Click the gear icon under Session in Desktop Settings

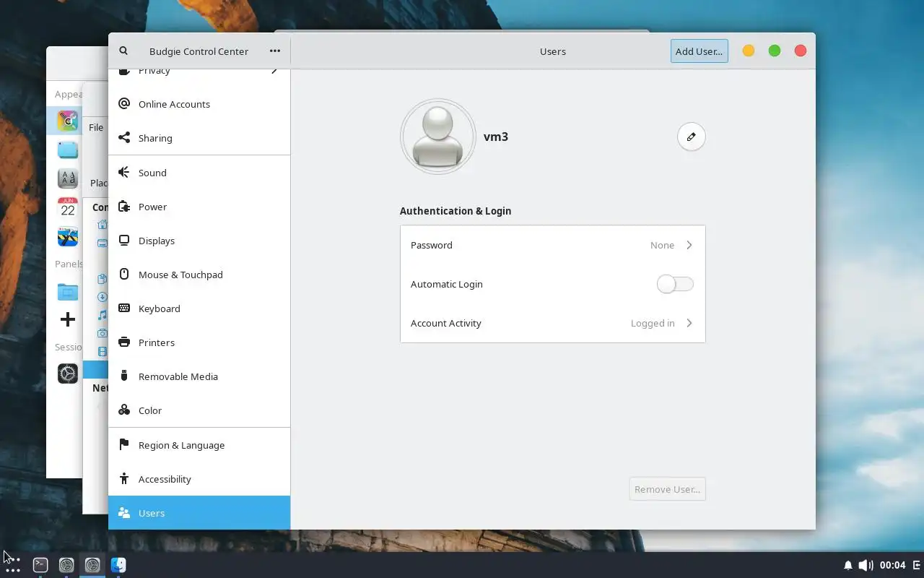point(68,373)
